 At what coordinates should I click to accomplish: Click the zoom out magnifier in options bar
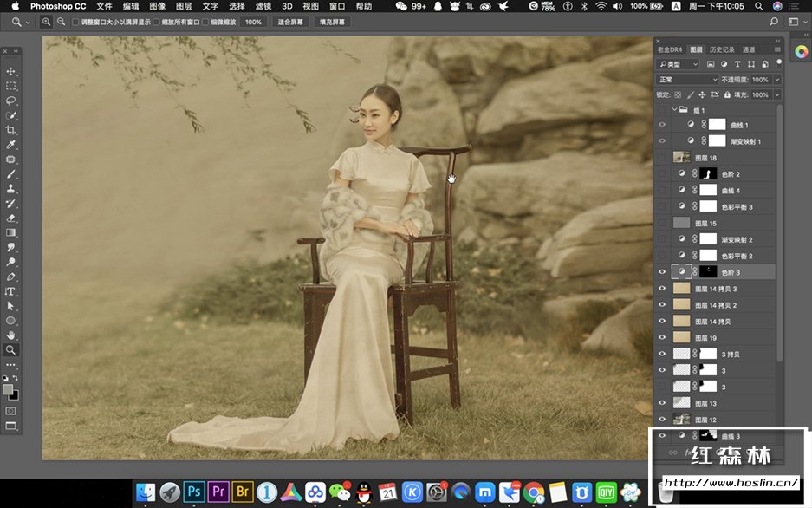click(61, 21)
